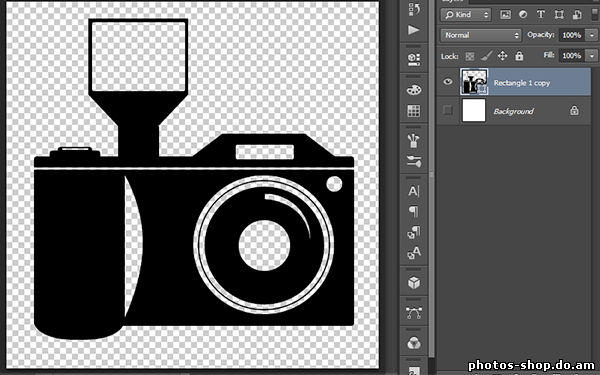Click the Fill label
Image resolution: width=600 pixels, height=375 pixels.
pyautogui.click(x=549, y=55)
